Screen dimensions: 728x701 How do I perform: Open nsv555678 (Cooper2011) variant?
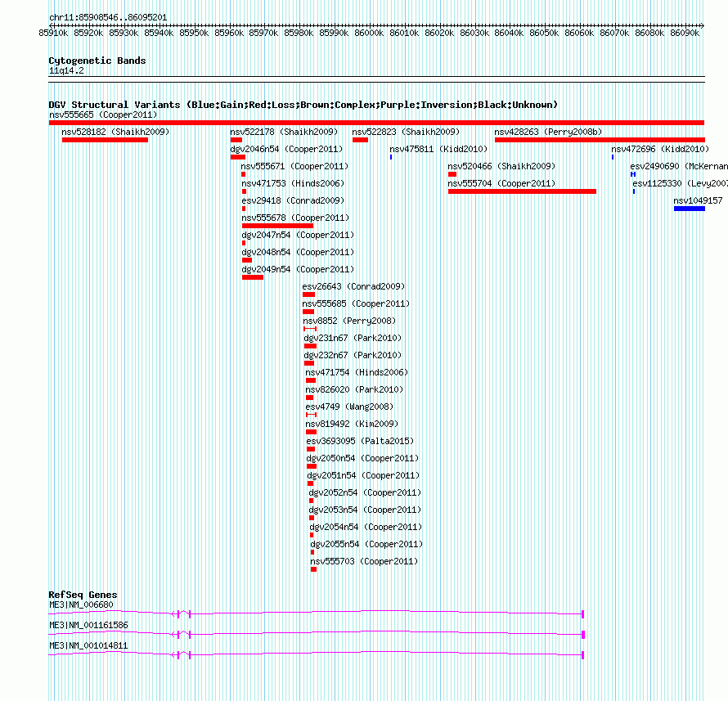click(x=295, y=218)
